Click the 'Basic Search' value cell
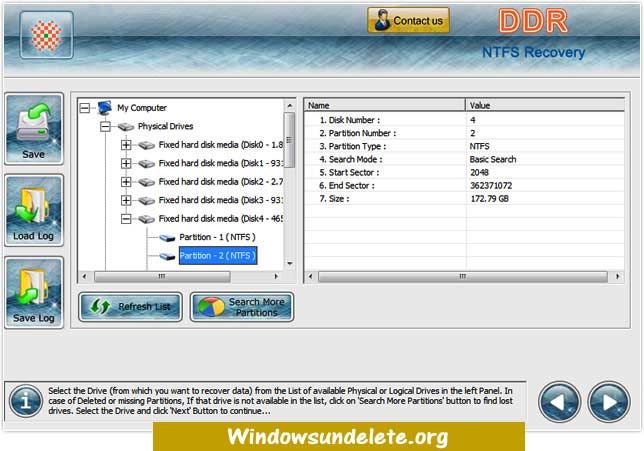This screenshot has width=644, height=451. 493,159
